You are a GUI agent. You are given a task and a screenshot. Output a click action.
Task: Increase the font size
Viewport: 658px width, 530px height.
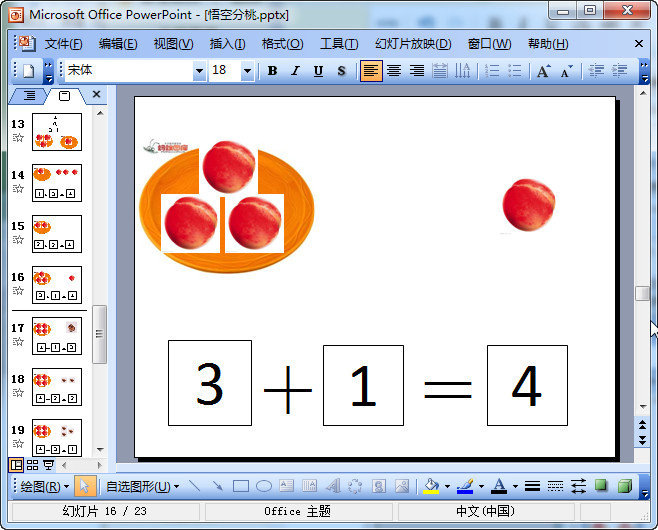point(544,71)
